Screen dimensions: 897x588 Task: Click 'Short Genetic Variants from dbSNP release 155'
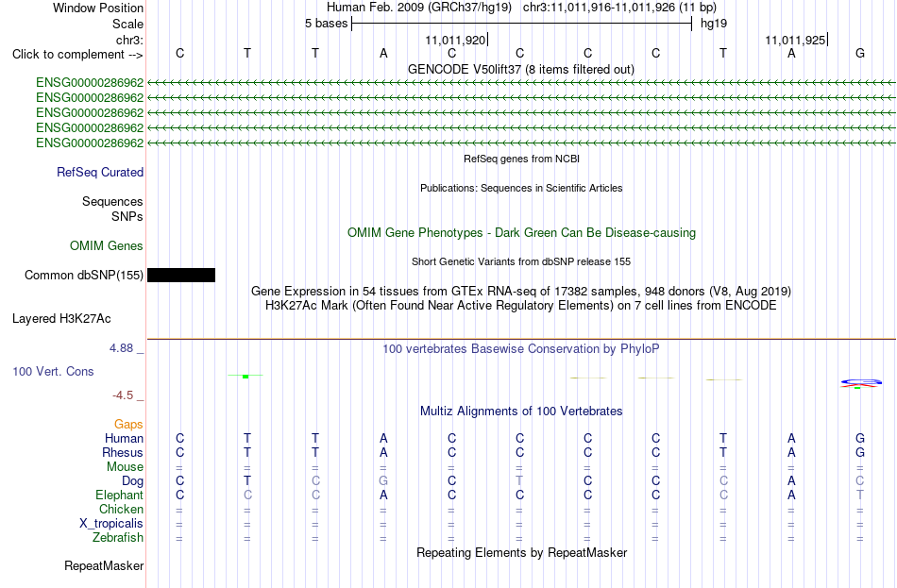(x=521, y=261)
